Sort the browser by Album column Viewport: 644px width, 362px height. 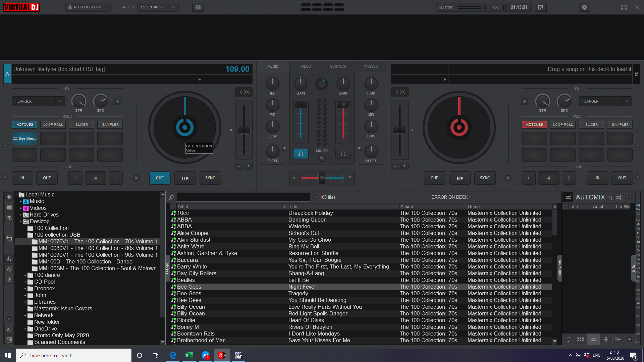433,207
